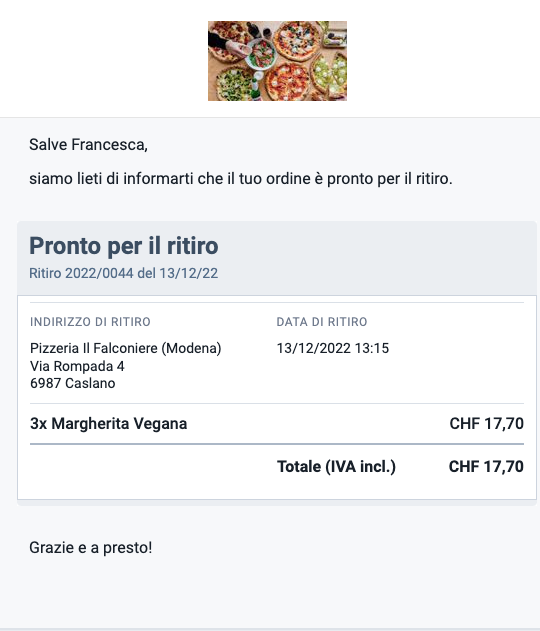Click the white order details panel
Screen dimensions: 540x631
tap(277, 398)
